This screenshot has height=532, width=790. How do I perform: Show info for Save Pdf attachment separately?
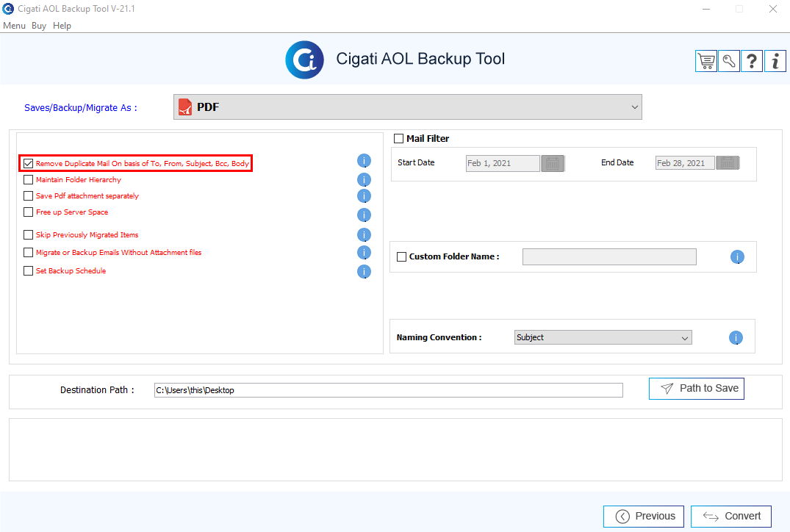(x=364, y=196)
